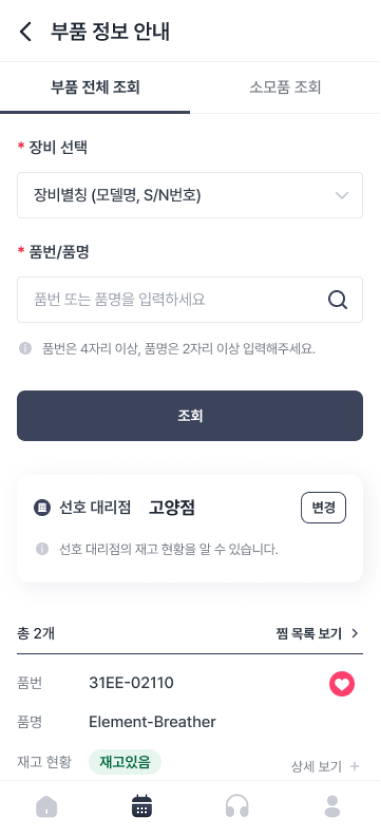Screen dimensions: 381x836
Task: Go back using the top-left arrow
Action: tap(25, 32)
